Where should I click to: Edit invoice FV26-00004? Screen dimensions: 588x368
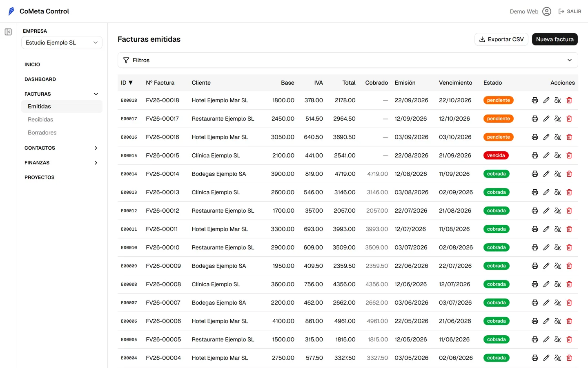coord(546,358)
